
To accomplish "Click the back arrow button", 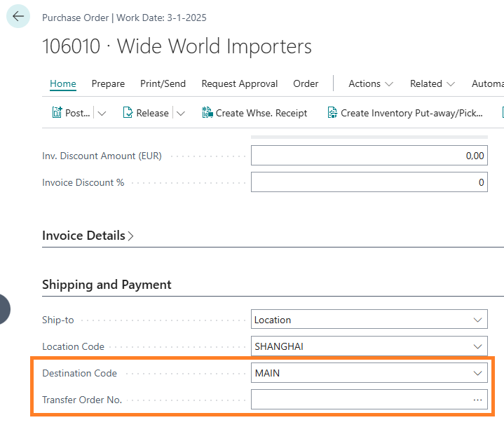I will click(x=18, y=16).
